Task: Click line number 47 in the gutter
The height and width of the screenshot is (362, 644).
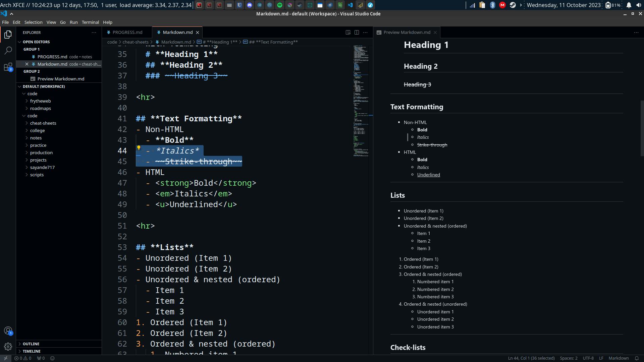Action: click(122, 183)
